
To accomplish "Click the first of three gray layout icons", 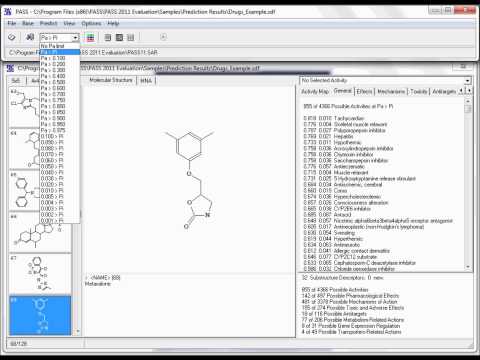I will (x=108, y=37).
